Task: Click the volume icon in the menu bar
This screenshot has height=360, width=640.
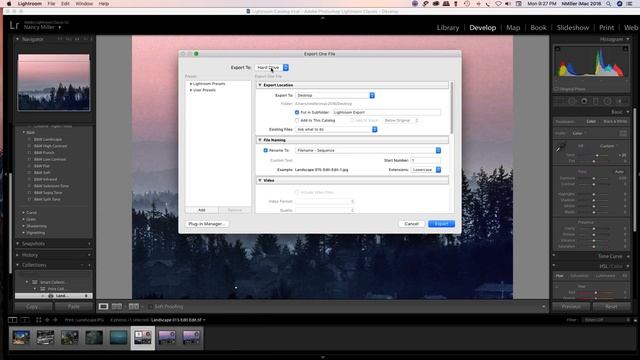Action: pyautogui.click(x=508, y=4)
